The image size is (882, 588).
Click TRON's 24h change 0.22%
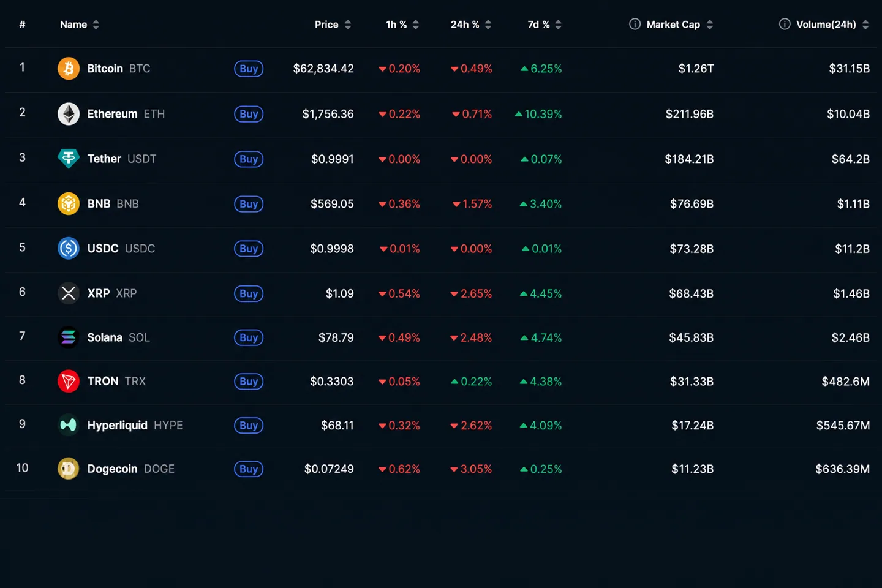(x=471, y=381)
